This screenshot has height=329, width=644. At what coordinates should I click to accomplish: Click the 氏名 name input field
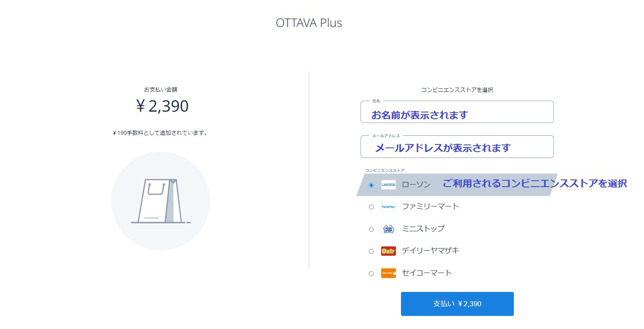pyautogui.click(x=457, y=112)
